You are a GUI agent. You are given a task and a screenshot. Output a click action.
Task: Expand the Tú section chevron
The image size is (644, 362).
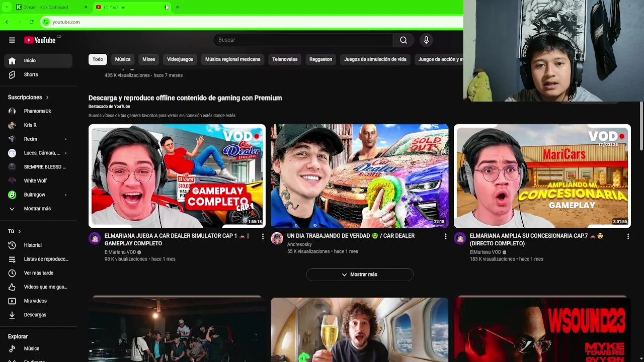coord(19,231)
